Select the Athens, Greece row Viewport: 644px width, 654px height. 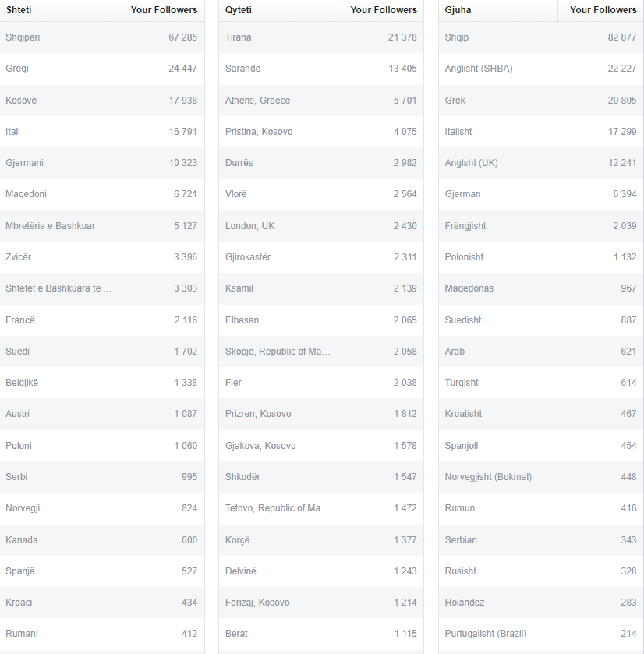[321, 100]
